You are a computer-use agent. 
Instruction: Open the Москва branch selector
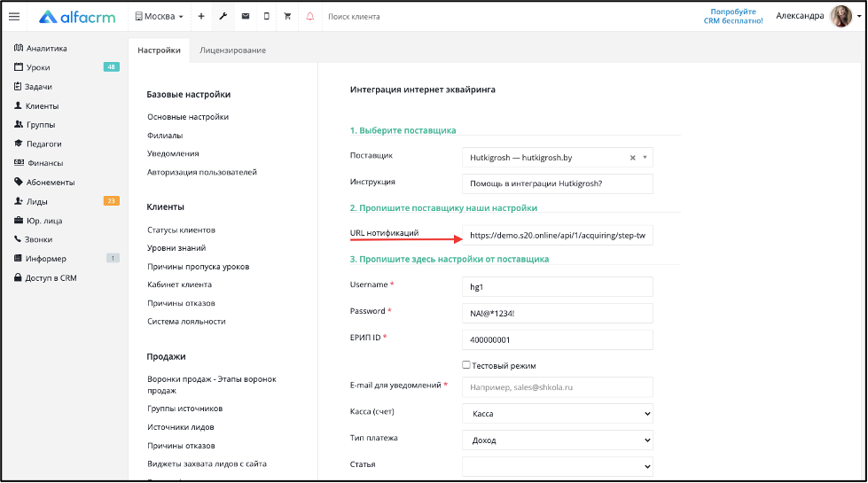coord(160,17)
